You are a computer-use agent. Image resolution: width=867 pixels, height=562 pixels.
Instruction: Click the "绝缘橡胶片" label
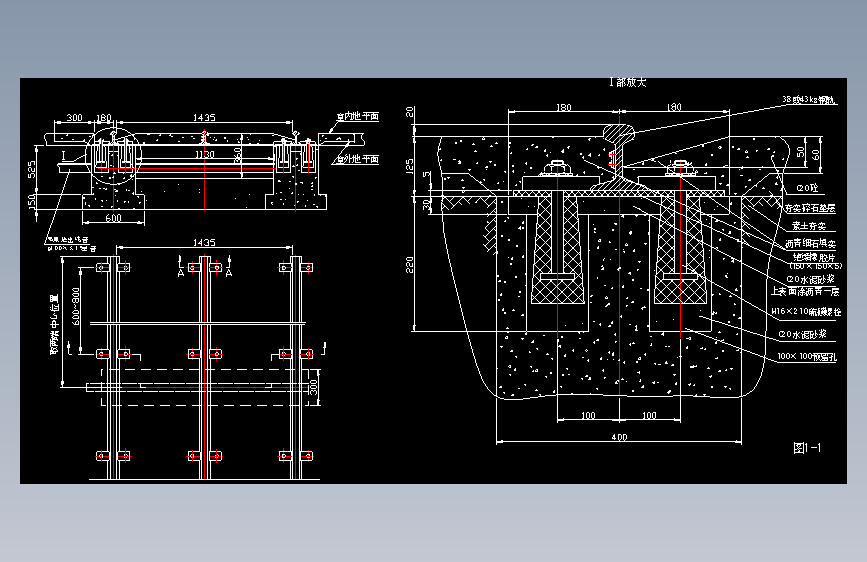tap(814, 257)
